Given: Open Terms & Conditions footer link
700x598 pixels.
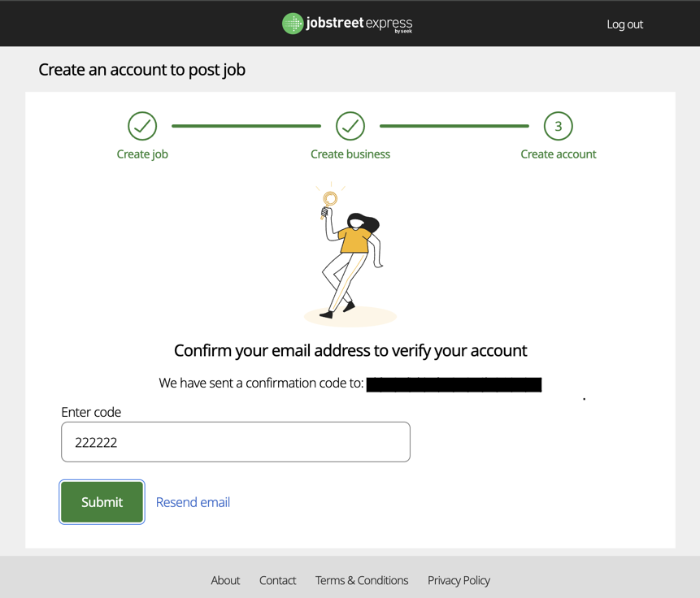Looking at the screenshot, I should coord(362,580).
